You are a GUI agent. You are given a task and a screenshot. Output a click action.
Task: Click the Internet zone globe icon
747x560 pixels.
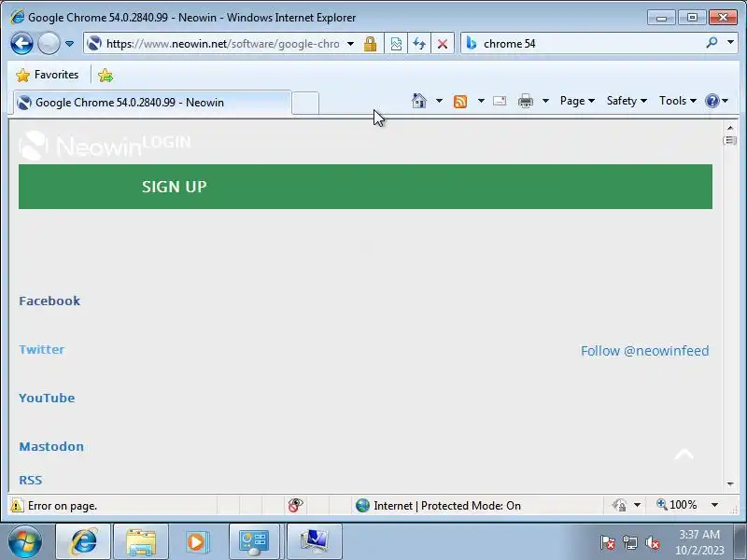click(362, 505)
